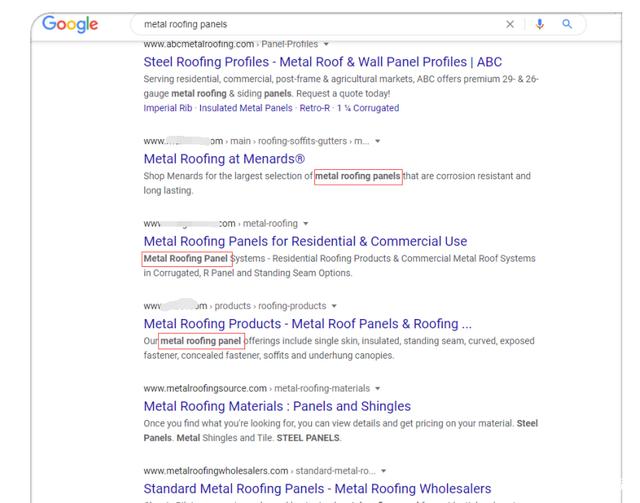Screen dimensions: 640x503
Task: Click snippet text 'fastener, concealed fastener, soffits and underhung canopies'
Action: 269,356
